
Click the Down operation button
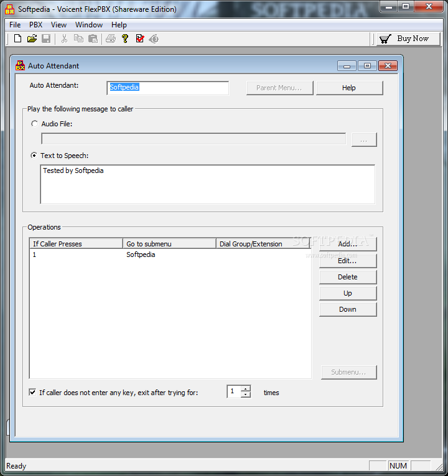click(x=348, y=309)
